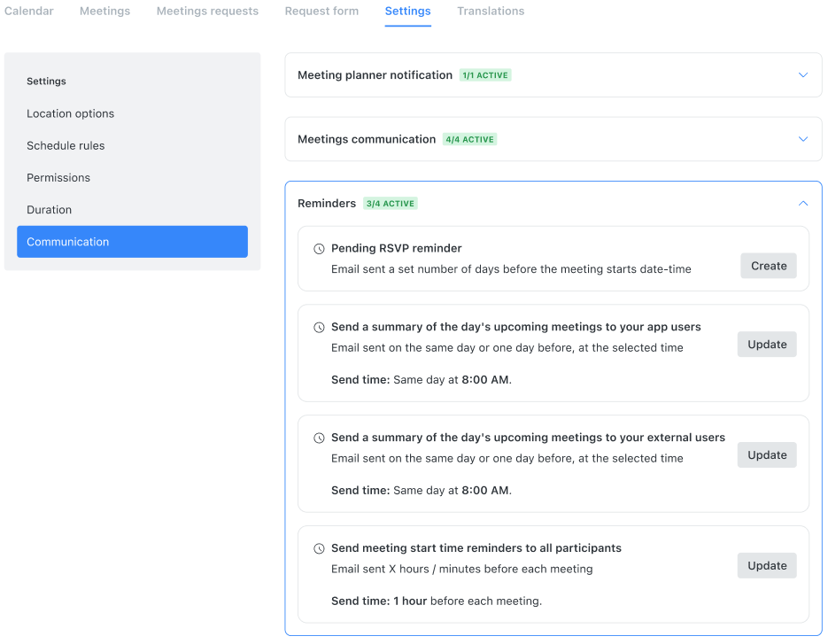Update the external users daily summary reminder
Screen dimensions: 828x644
click(x=767, y=454)
